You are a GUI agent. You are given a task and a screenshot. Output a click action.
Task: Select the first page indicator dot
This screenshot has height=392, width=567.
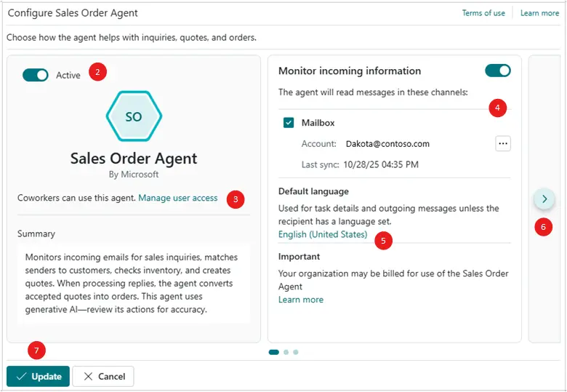[274, 352]
